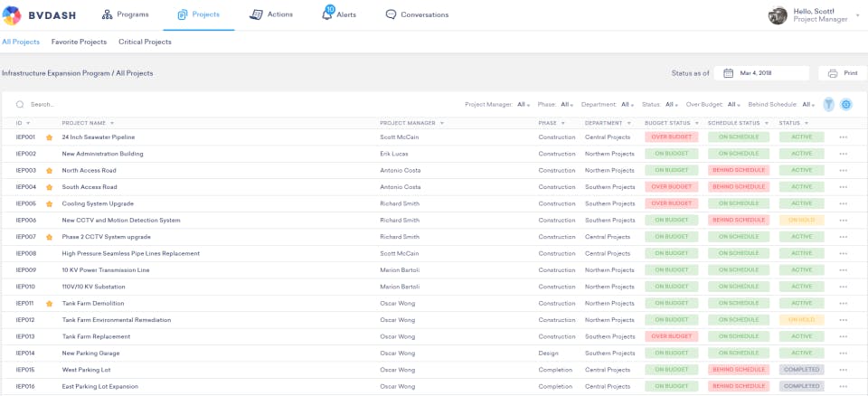Viewport: 868px width, 396px height.
Task: Open the three-dot menu for IEP001
Action: (843, 137)
